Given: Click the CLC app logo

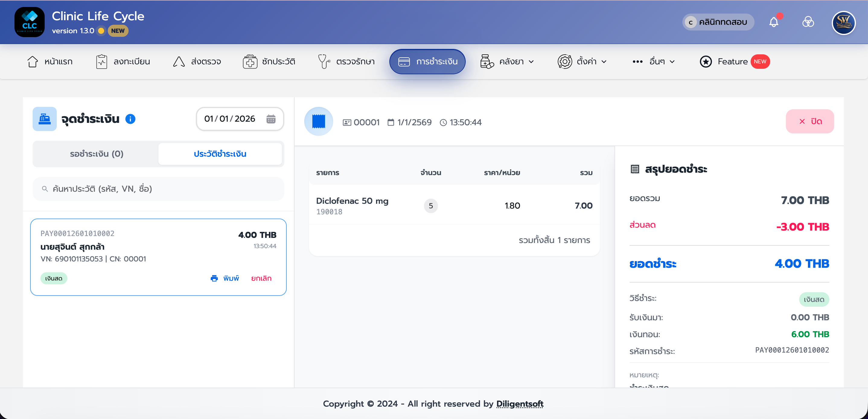Looking at the screenshot, I should [x=30, y=22].
